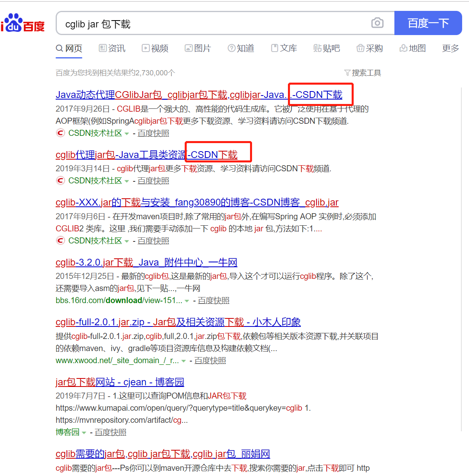Open the 贴吧 tab

pos(327,48)
